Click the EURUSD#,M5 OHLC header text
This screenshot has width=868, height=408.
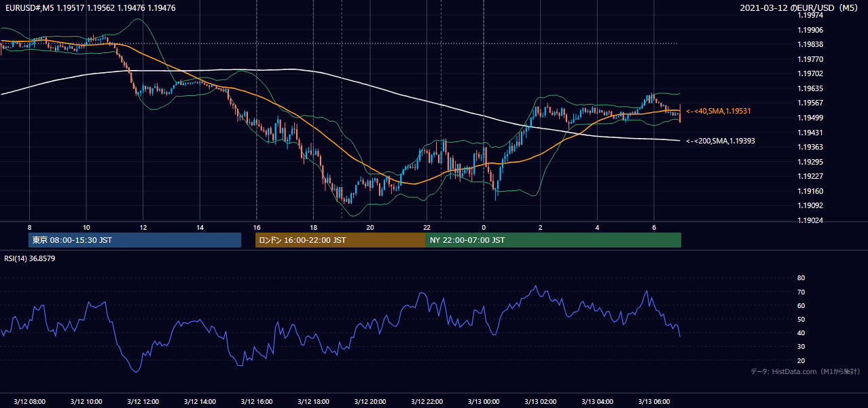click(x=90, y=8)
